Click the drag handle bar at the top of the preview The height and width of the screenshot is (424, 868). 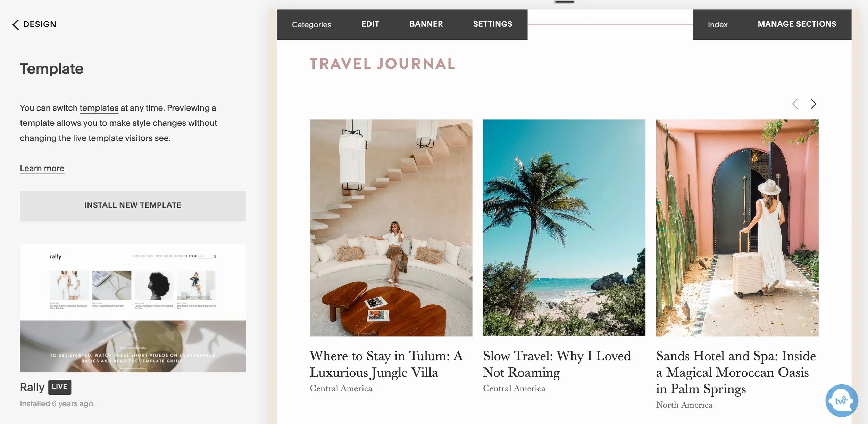click(x=564, y=2)
